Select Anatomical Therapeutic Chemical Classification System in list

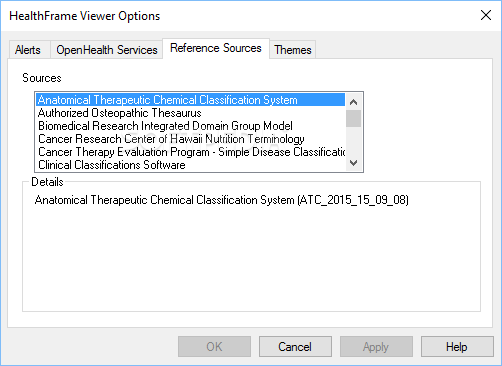click(190, 100)
